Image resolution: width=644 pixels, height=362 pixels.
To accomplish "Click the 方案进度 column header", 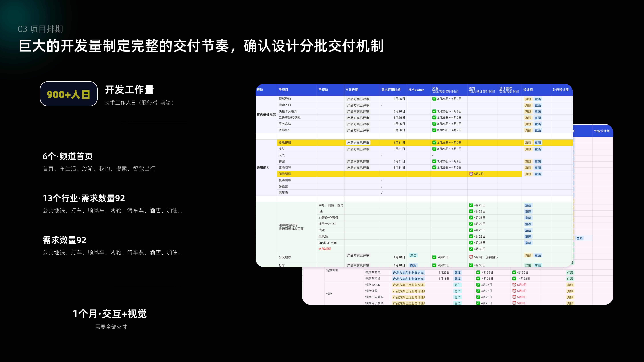I will pos(351,90).
